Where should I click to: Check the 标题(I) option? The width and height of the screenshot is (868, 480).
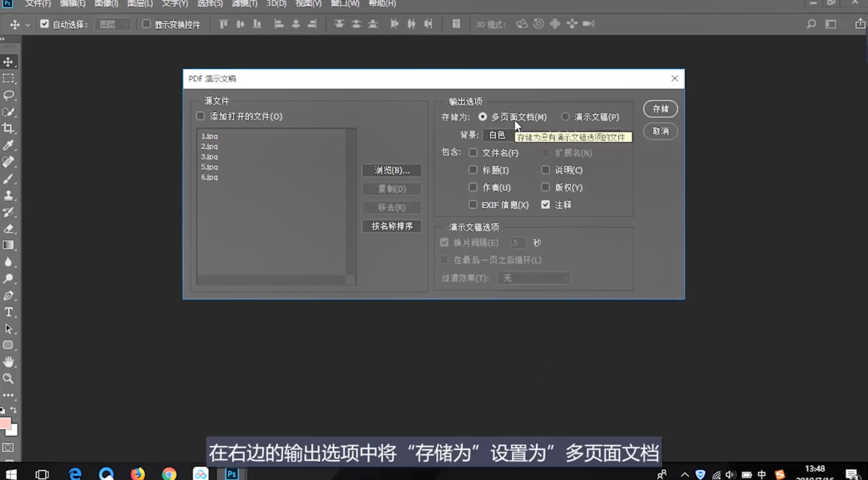473,170
